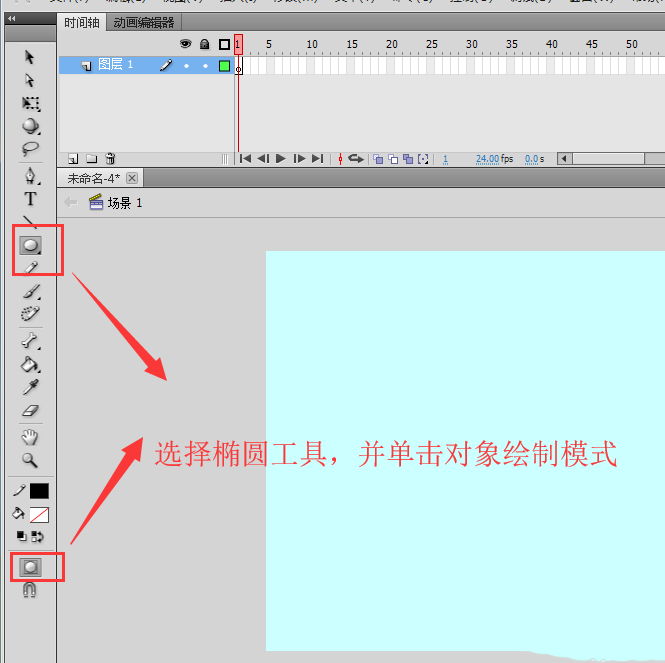665x663 pixels.
Task: Activate the Lasso tool
Action: click(30, 149)
